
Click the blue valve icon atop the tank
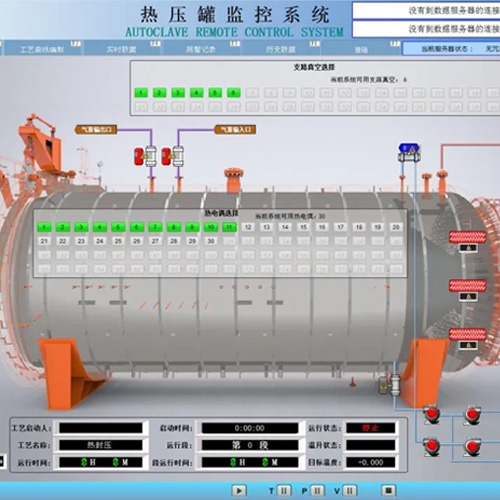coord(409,148)
